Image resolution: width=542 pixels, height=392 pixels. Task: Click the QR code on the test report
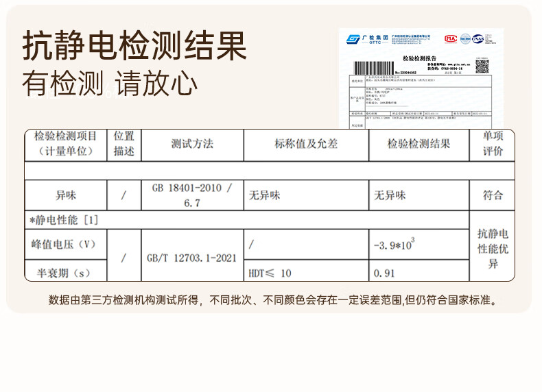pos(482,66)
